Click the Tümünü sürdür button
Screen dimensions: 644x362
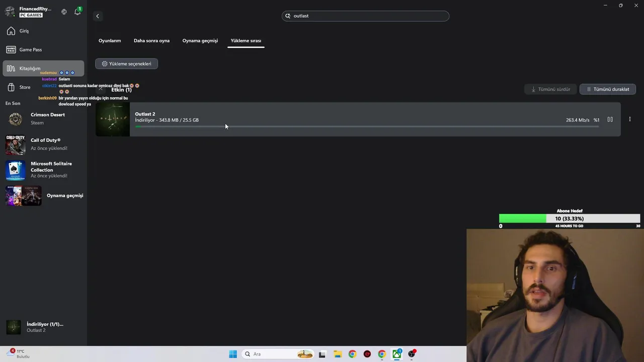click(x=550, y=89)
